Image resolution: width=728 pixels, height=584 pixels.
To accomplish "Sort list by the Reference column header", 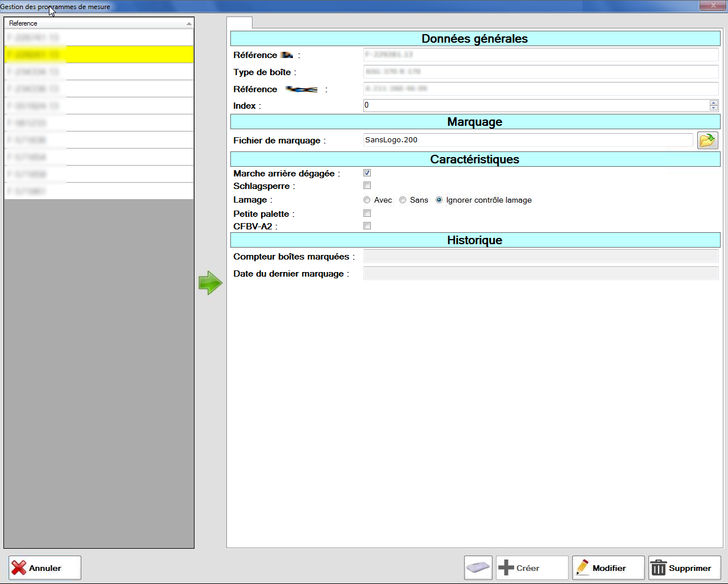I will coord(99,23).
